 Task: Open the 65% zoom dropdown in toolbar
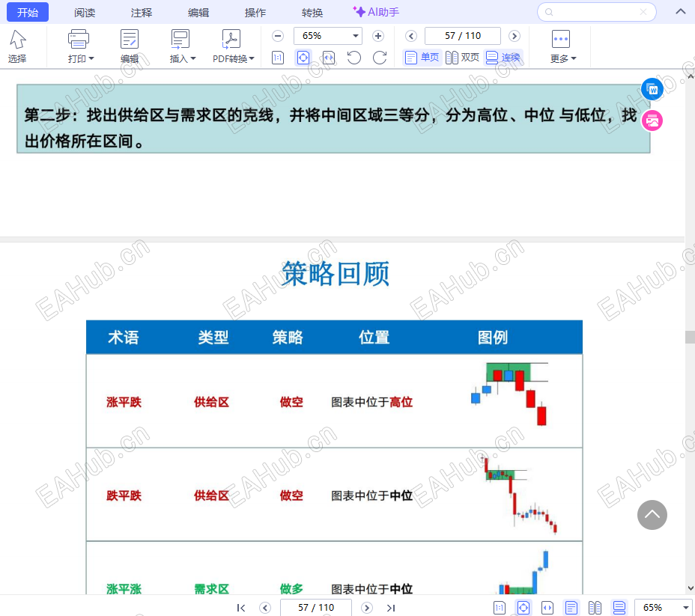click(355, 36)
